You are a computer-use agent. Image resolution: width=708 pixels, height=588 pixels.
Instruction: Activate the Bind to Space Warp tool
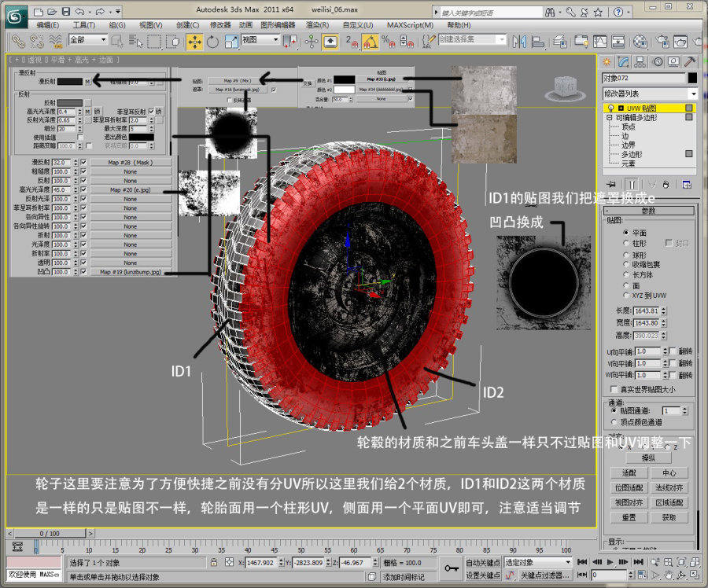(x=56, y=42)
